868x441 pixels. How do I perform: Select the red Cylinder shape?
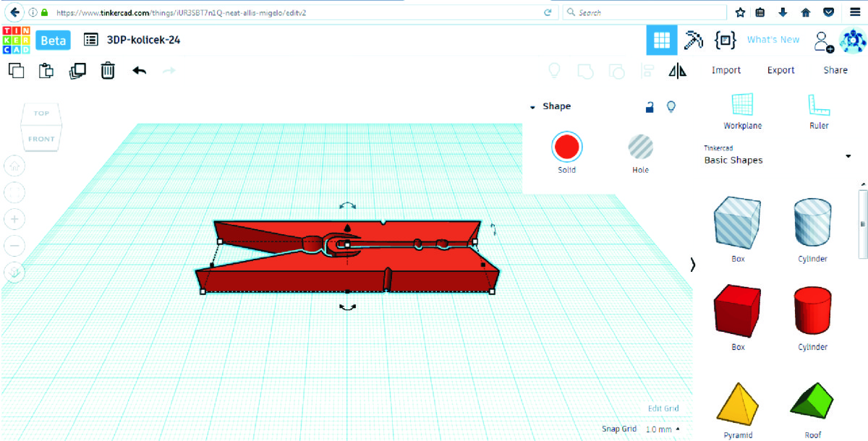[x=813, y=312]
